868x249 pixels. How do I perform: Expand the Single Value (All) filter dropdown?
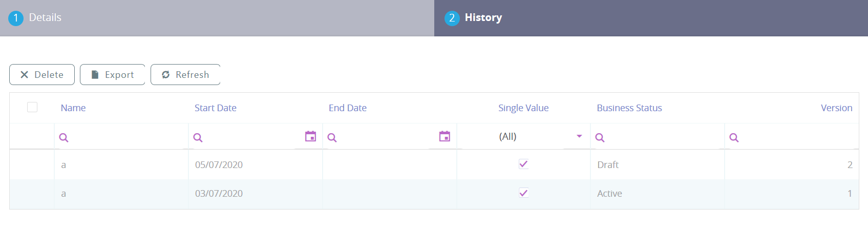[579, 136]
